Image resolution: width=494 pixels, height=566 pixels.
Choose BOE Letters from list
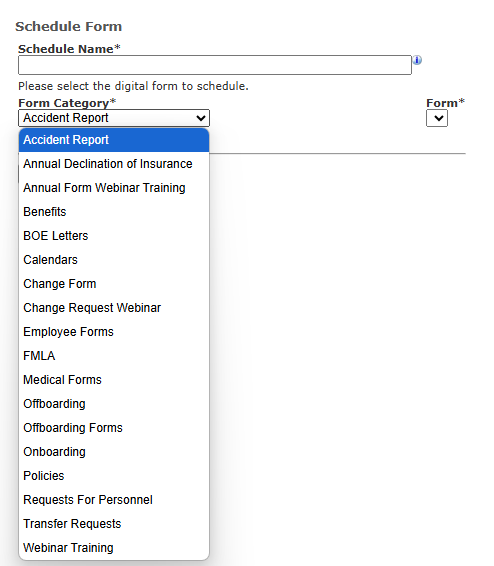pos(114,236)
